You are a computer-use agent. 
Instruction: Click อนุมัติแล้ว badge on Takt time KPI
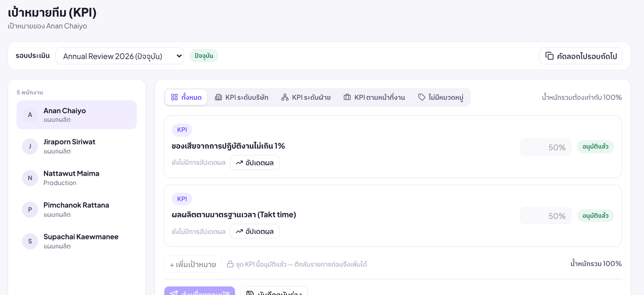pos(595,215)
